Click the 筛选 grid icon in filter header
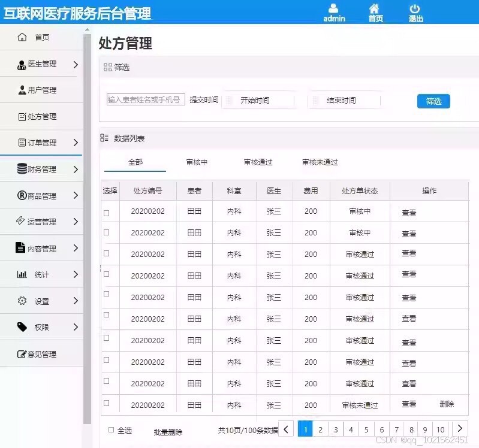Screen dimensions: 479x448 (107, 67)
